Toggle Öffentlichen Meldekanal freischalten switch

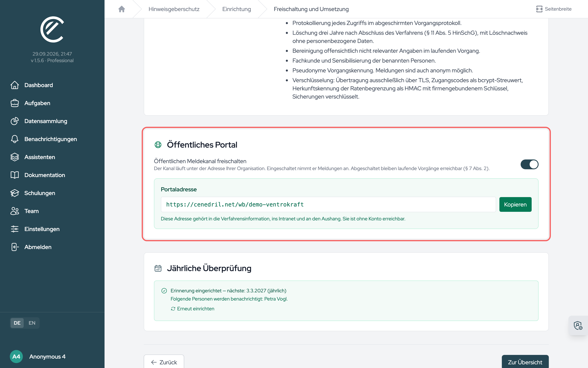(529, 164)
